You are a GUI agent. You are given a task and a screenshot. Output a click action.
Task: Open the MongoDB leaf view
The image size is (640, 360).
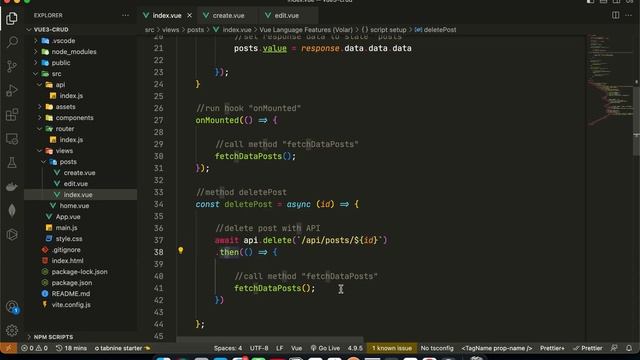click(x=12, y=211)
